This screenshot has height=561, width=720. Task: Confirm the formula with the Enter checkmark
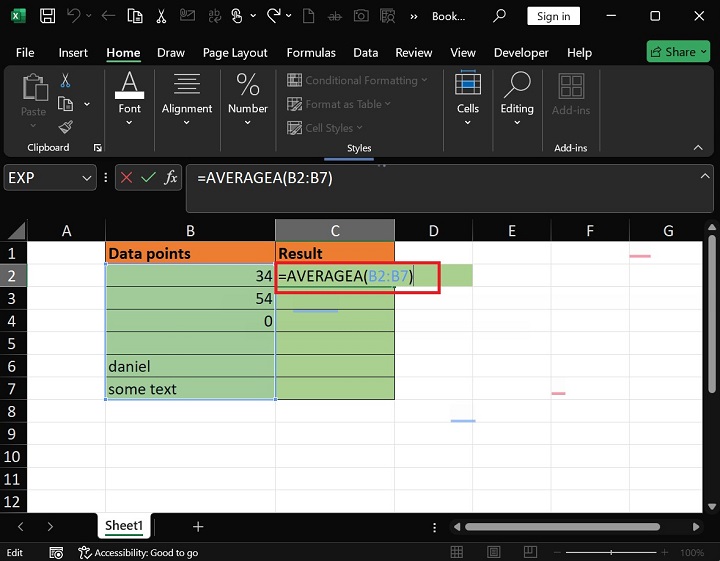(x=149, y=177)
